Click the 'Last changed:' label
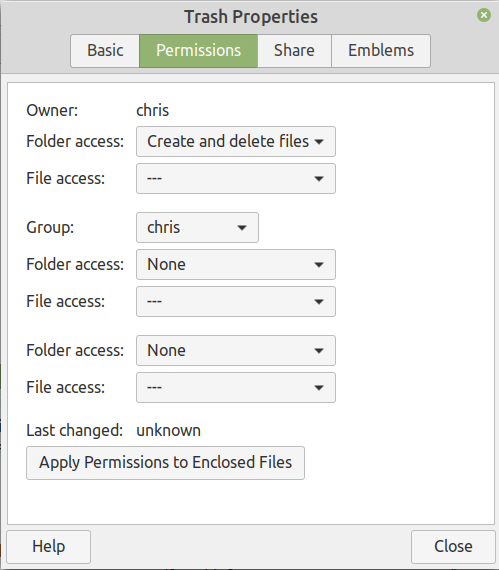The width and height of the screenshot is (499, 570). 75,430
